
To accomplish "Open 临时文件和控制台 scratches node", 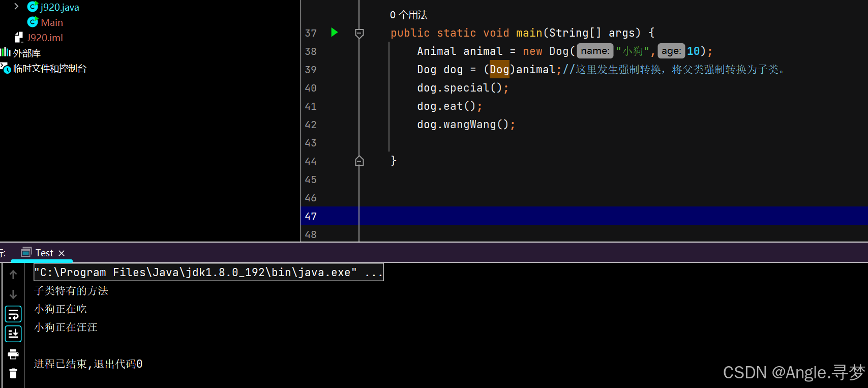I will pyautogui.click(x=50, y=68).
